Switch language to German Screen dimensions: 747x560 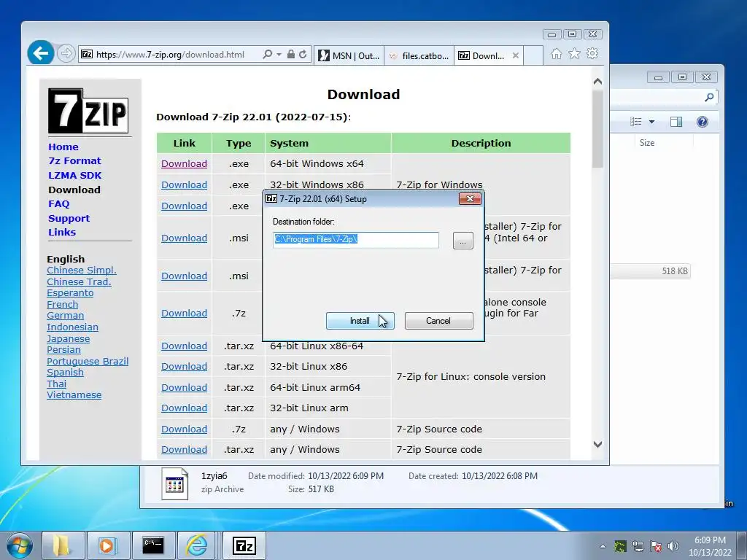click(x=65, y=315)
